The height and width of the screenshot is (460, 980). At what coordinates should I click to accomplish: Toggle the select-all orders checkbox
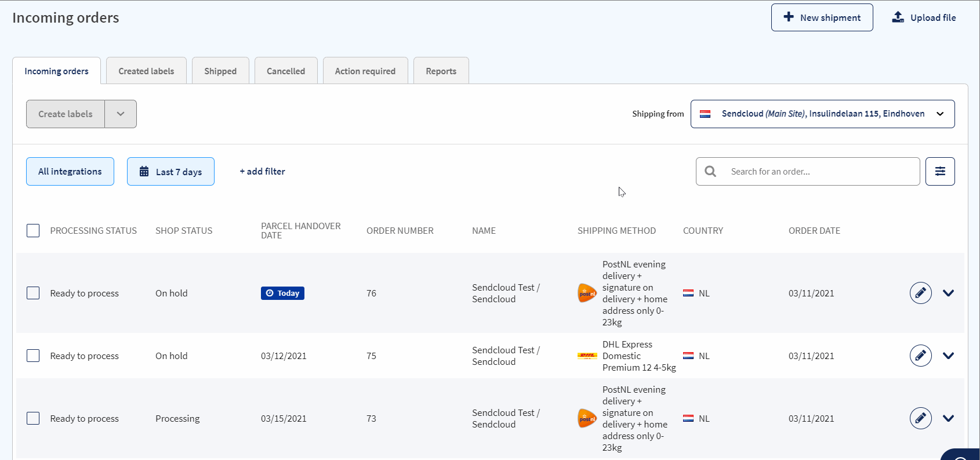(x=33, y=230)
